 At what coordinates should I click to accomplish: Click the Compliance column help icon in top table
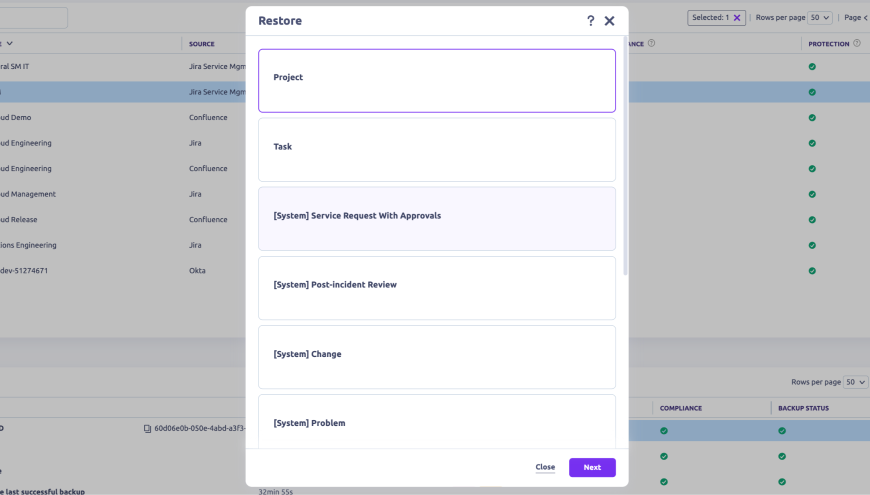651,44
